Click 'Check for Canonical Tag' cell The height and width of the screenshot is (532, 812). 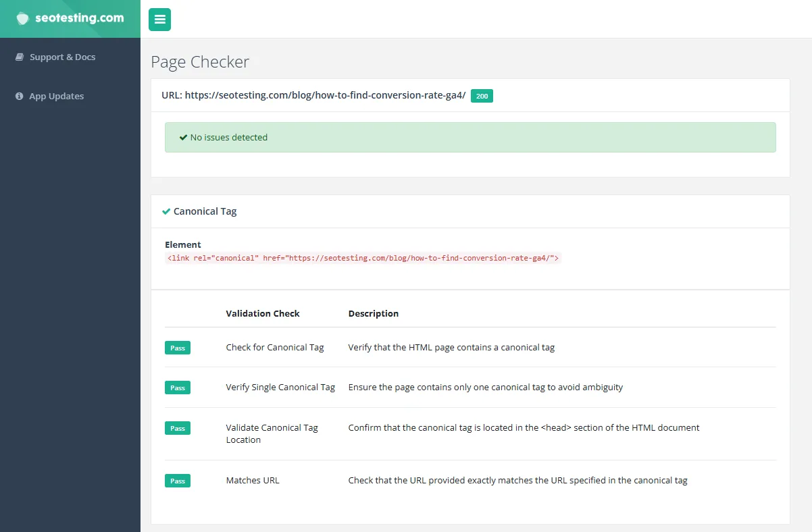[275, 348]
